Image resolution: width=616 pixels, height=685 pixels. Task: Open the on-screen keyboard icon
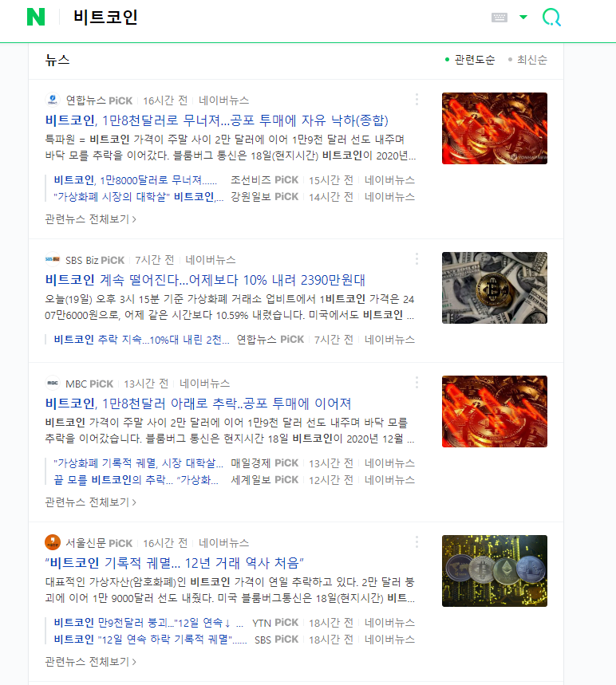click(500, 18)
